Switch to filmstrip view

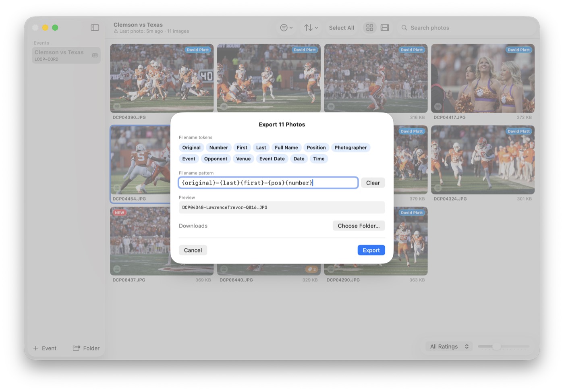(385, 27)
